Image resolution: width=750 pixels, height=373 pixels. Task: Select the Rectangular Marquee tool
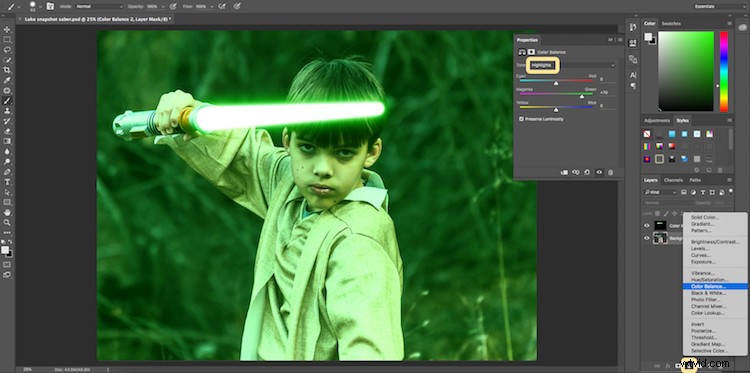click(7, 40)
